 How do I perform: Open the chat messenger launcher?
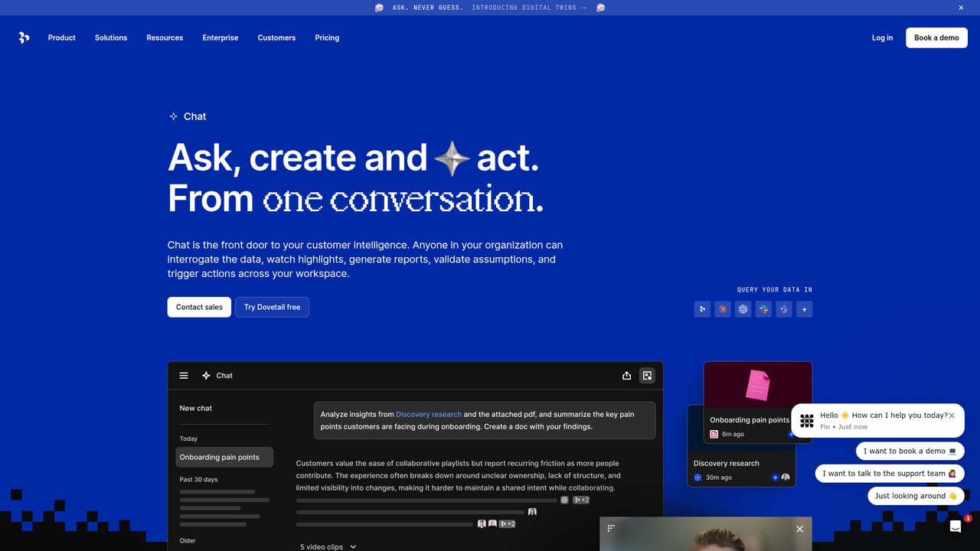point(955,527)
